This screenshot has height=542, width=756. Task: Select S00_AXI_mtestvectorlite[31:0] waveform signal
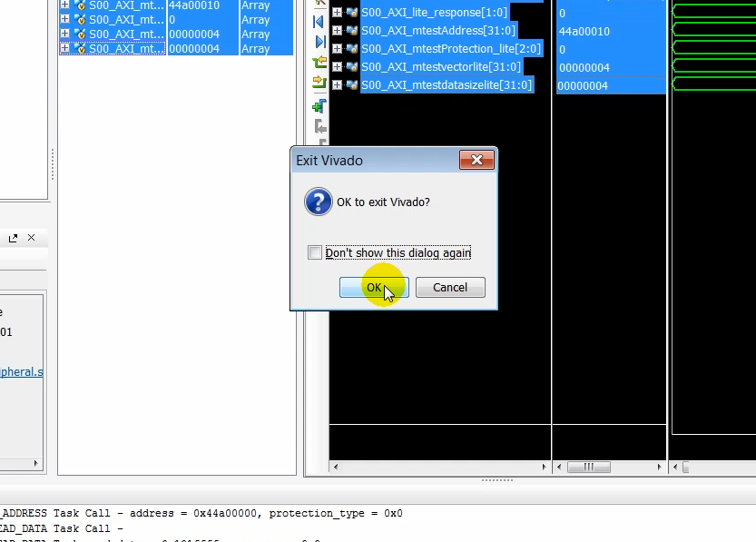pyautogui.click(x=440, y=67)
